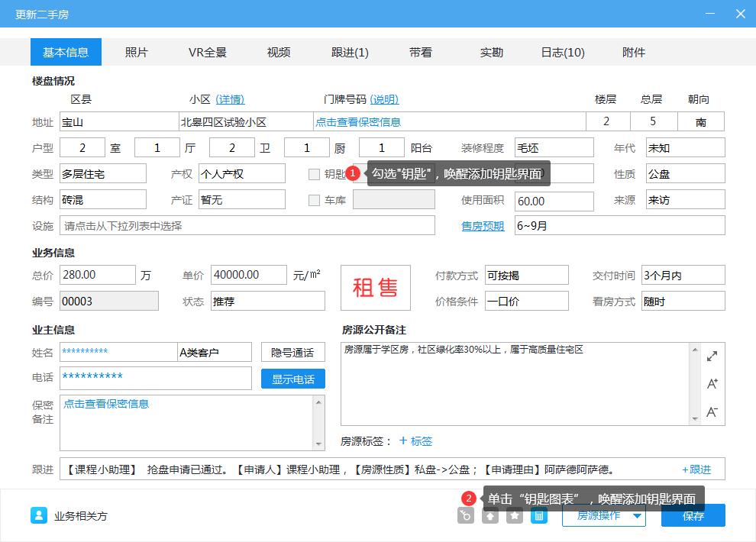
Task: Toggle 显示电话 to reveal phone number
Action: click(x=293, y=379)
